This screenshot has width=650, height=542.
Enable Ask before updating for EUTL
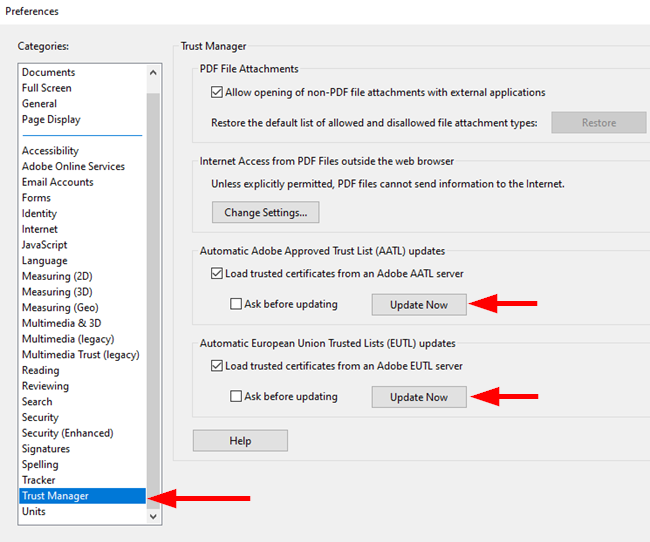pyautogui.click(x=235, y=396)
